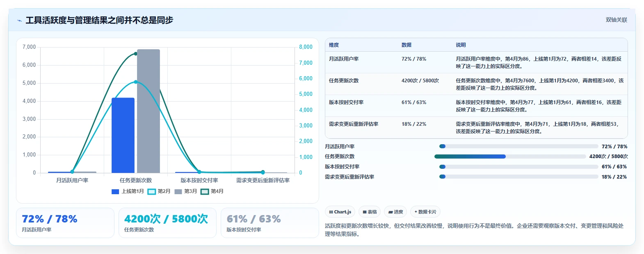
Task: Click the blue 上线第1月 bar for 任务更新次数
Action: pyautogui.click(x=123, y=135)
